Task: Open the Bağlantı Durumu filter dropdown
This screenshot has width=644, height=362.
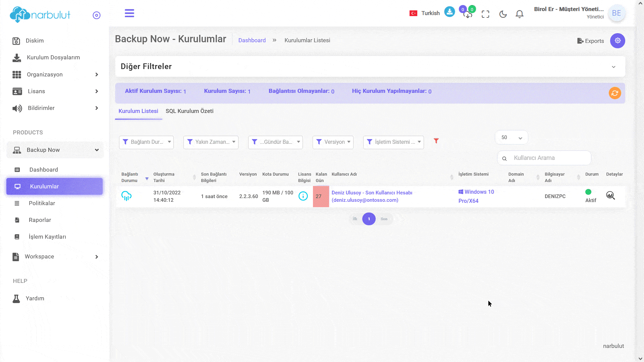Action: (x=146, y=142)
